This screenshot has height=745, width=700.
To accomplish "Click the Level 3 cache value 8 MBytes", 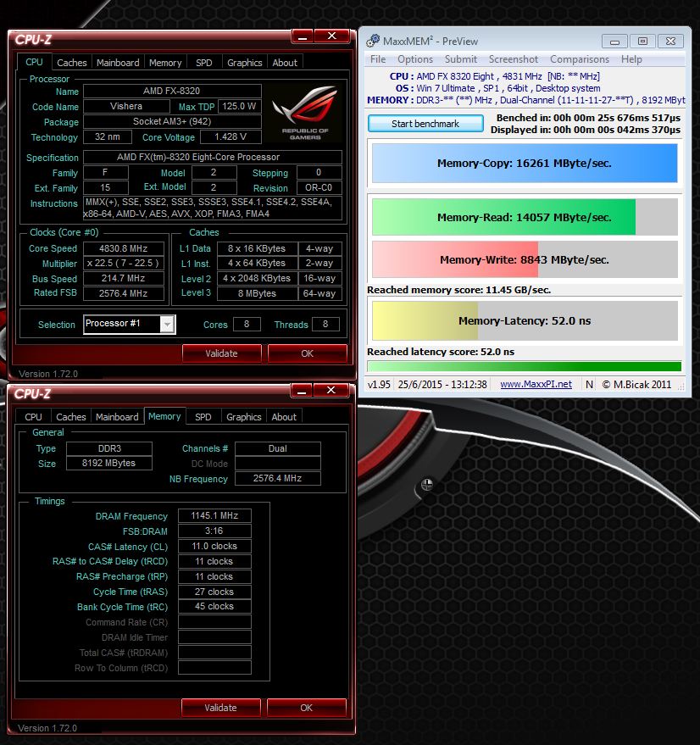I will tap(257, 293).
